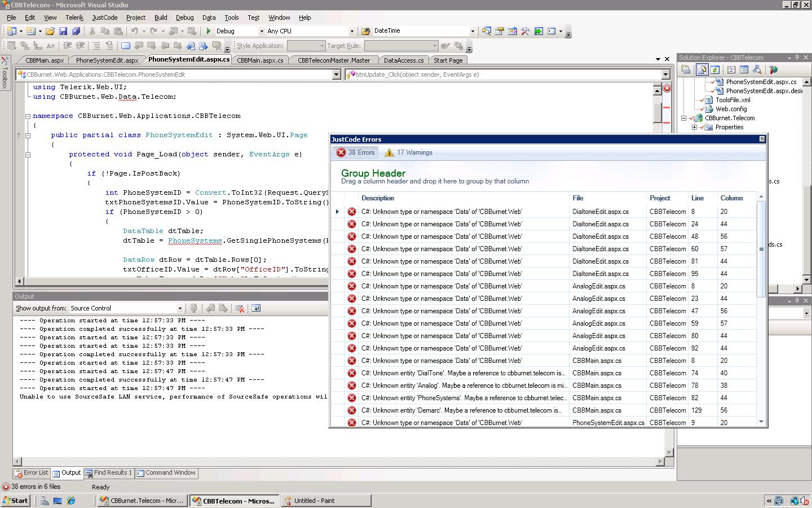Open Internet Explorer from the quick launch

tap(71, 501)
